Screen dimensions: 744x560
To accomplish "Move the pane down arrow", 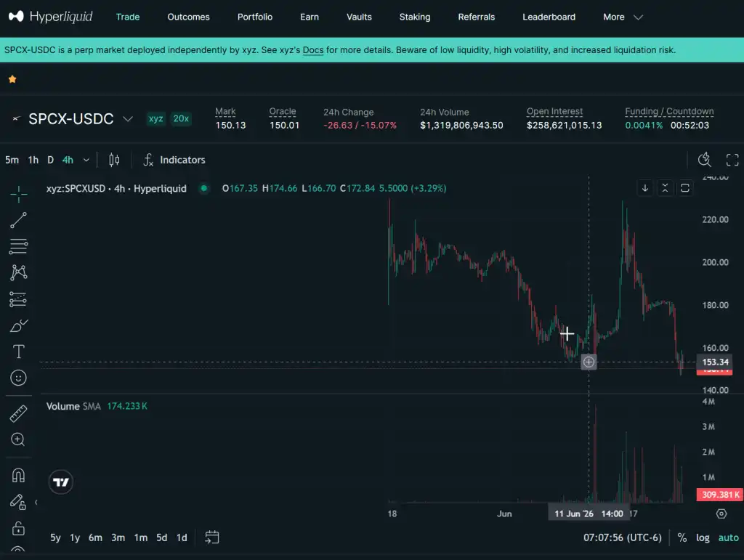I will pos(645,188).
